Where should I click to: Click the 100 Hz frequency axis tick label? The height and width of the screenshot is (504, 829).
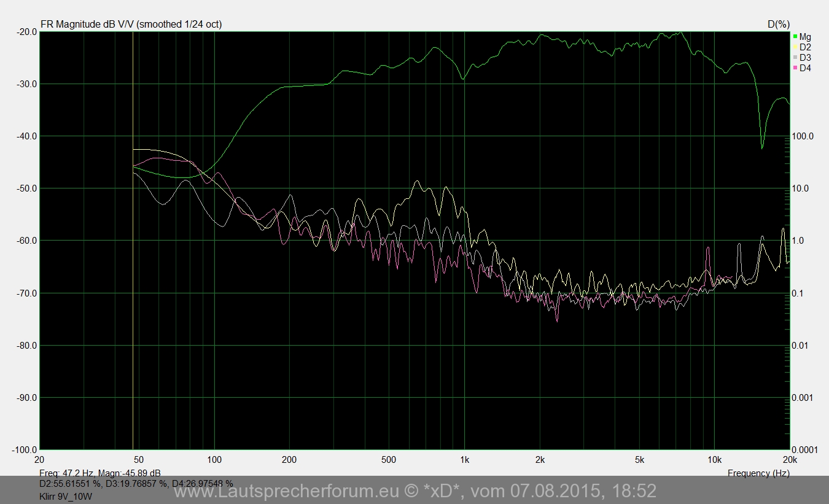pos(214,460)
